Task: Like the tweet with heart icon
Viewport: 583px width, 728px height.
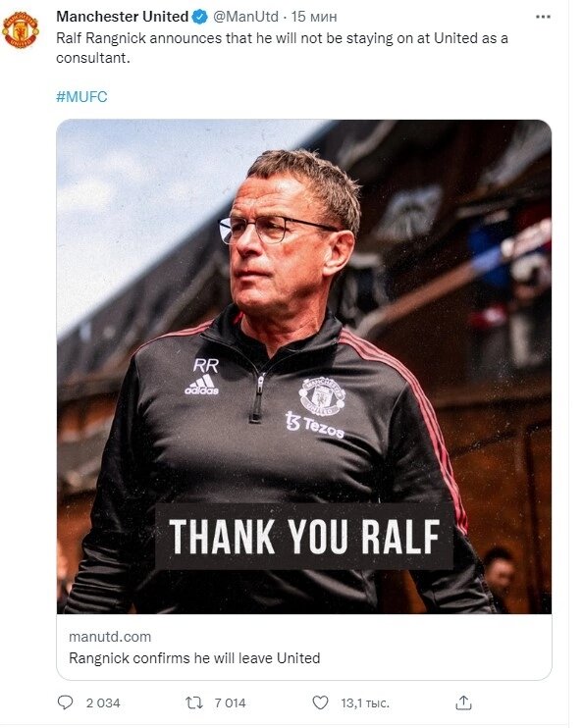Action: (320, 702)
